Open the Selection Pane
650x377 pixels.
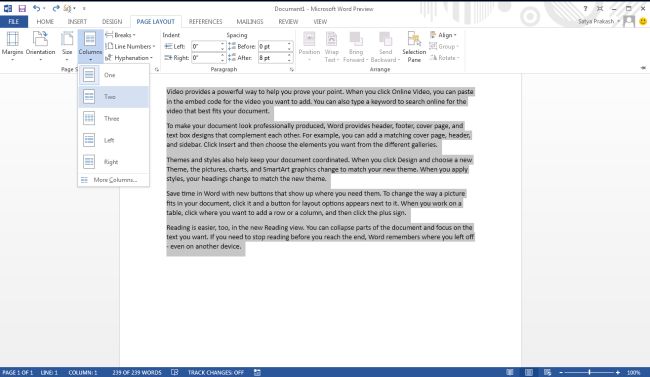tap(414, 47)
